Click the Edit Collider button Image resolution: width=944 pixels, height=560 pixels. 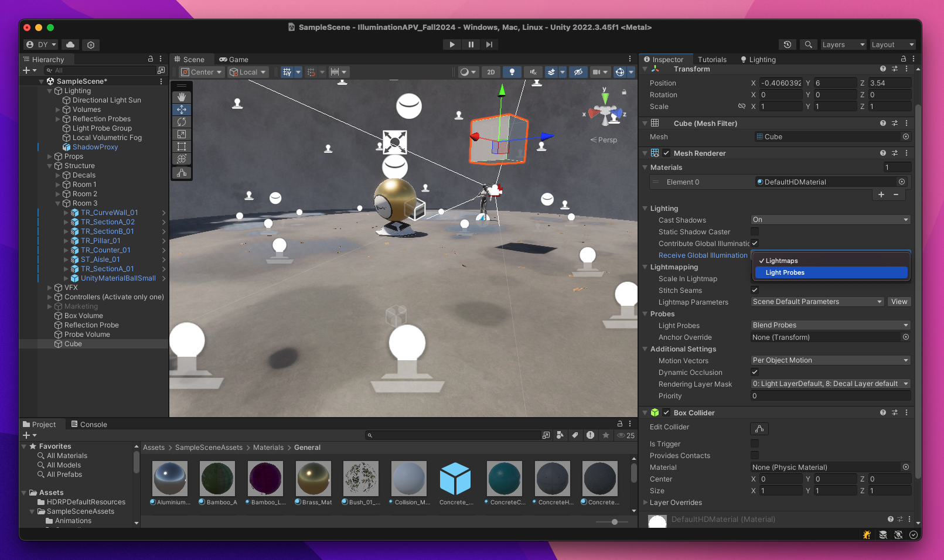pyautogui.click(x=759, y=429)
